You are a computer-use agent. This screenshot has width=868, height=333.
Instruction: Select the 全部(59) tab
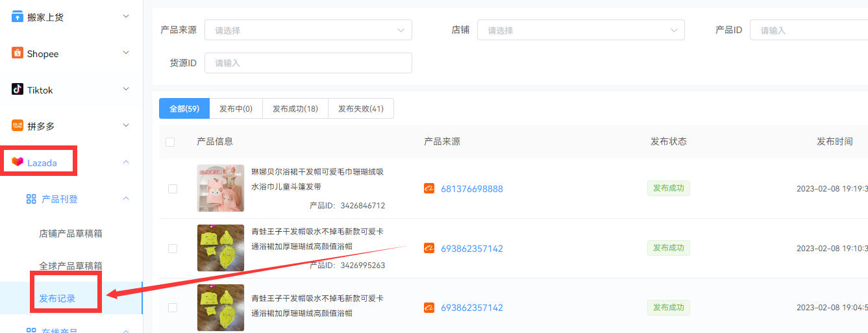click(x=184, y=108)
